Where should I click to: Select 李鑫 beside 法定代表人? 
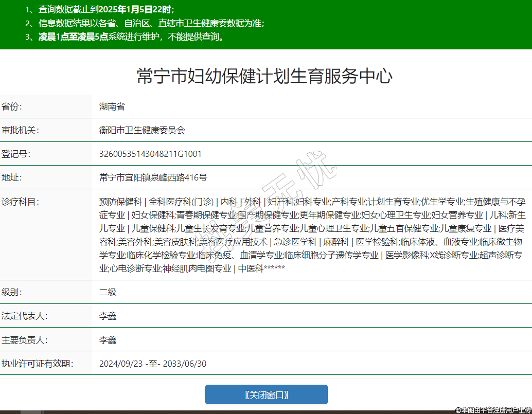click(108, 316)
